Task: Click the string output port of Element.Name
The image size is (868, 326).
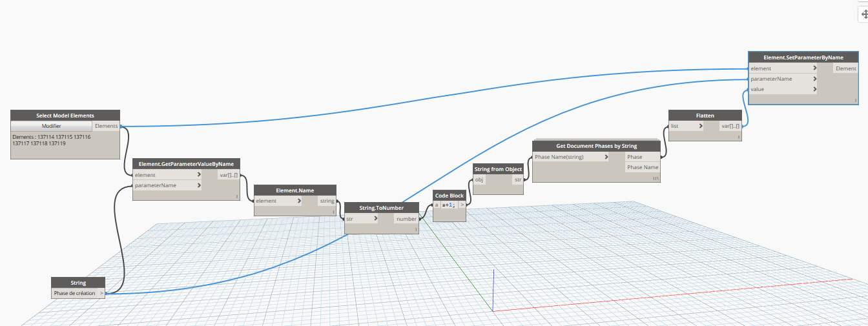Action: click(x=327, y=201)
